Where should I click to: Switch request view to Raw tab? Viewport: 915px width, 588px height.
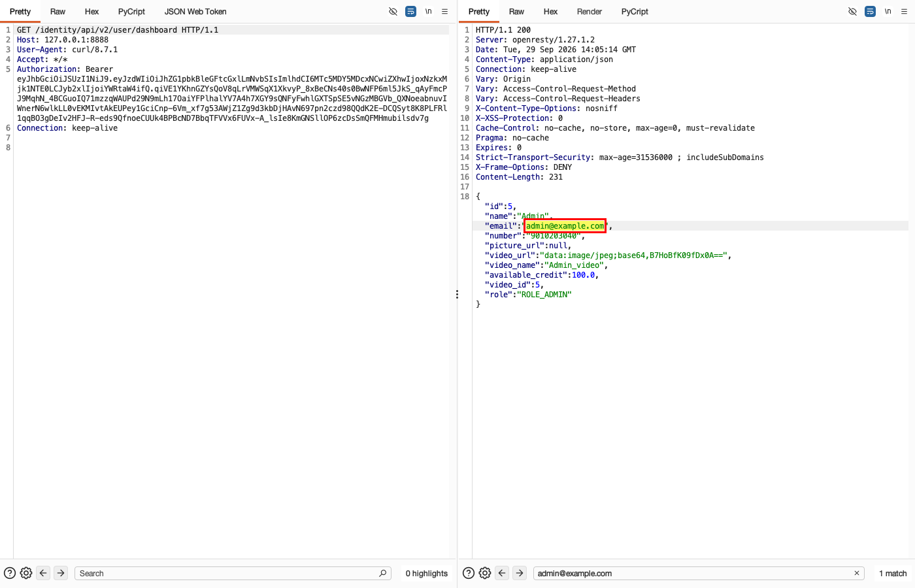coord(58,12)
